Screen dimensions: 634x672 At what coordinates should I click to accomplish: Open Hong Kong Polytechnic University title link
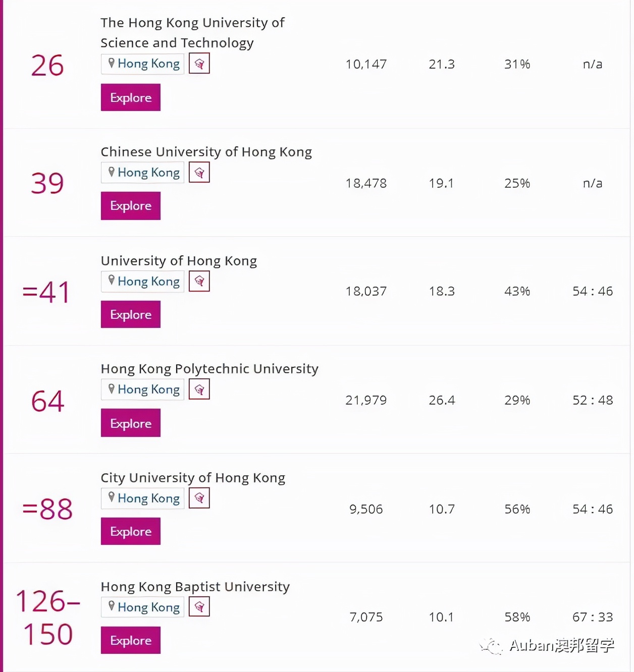point(209,369)
